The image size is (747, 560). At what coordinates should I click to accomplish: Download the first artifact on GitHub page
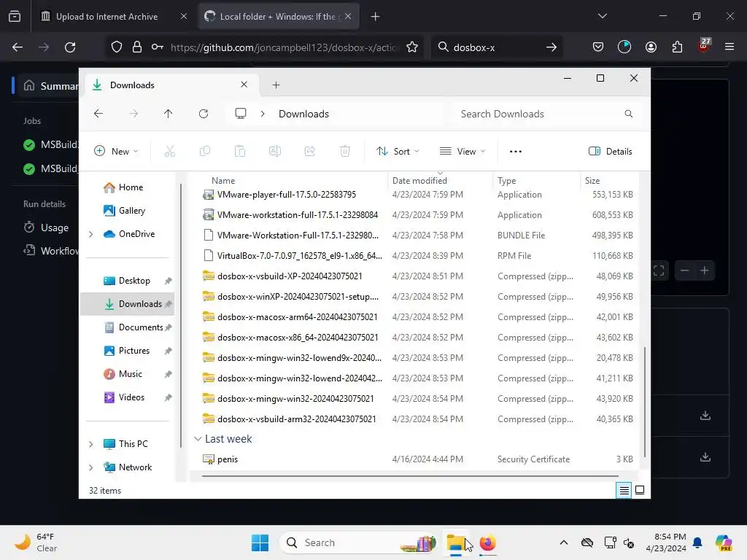(705, 415)
